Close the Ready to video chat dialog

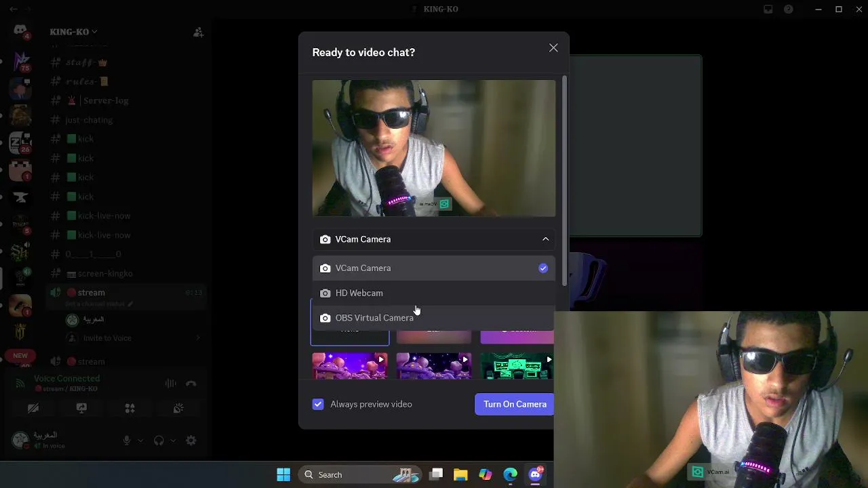point(553,48)
